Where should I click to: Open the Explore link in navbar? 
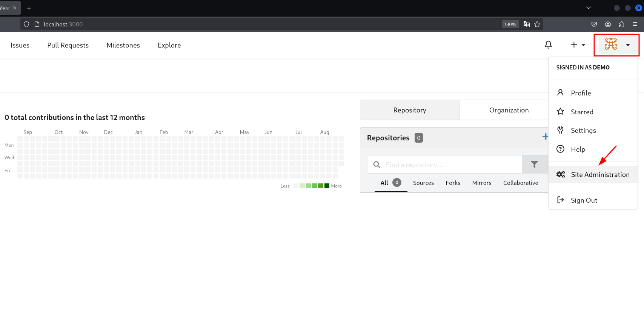pyautogui.click(x=169, y=45)
